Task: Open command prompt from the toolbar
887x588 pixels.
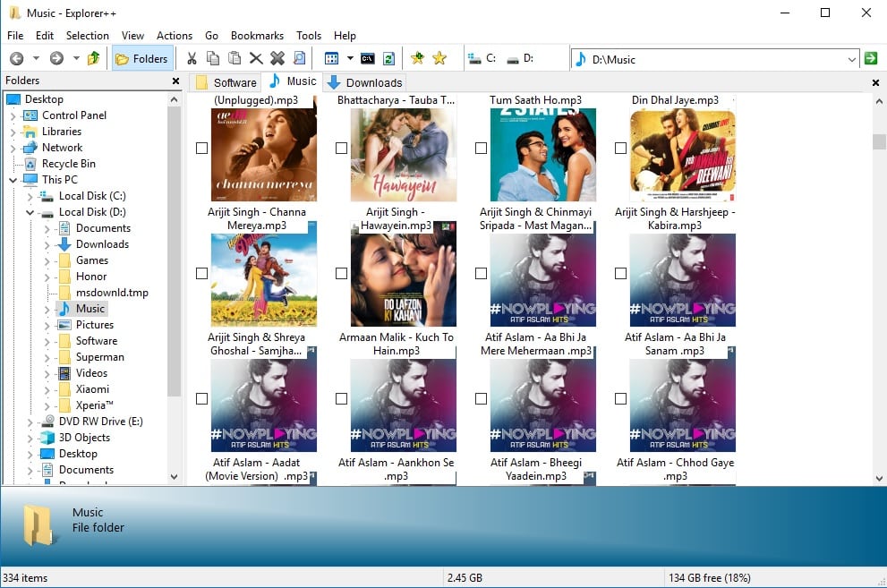Action: (368, 58)
